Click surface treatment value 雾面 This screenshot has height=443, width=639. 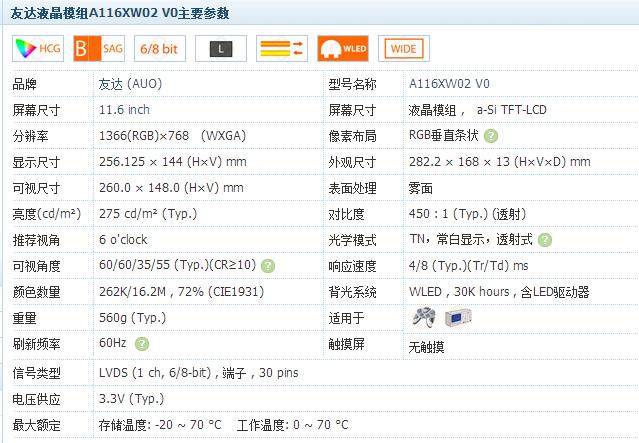[x=421, y=188]
